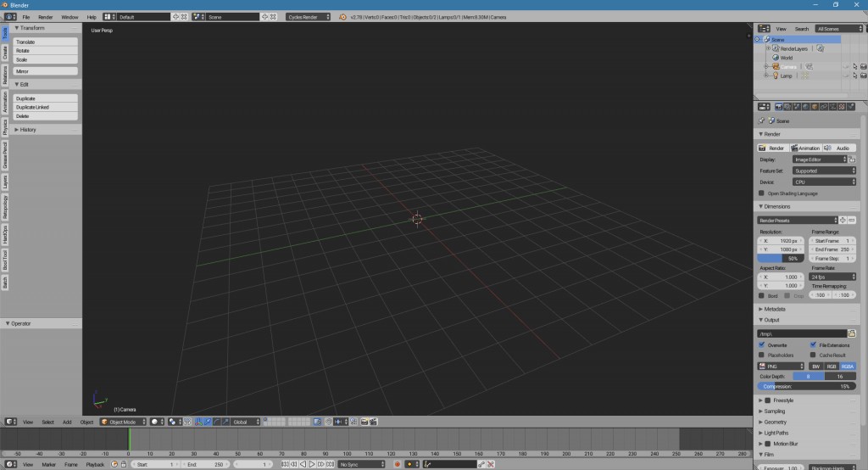This screenshot has width=868, height=470.
Task: Click the rotate manipulator icon
Action: point(216,422)
